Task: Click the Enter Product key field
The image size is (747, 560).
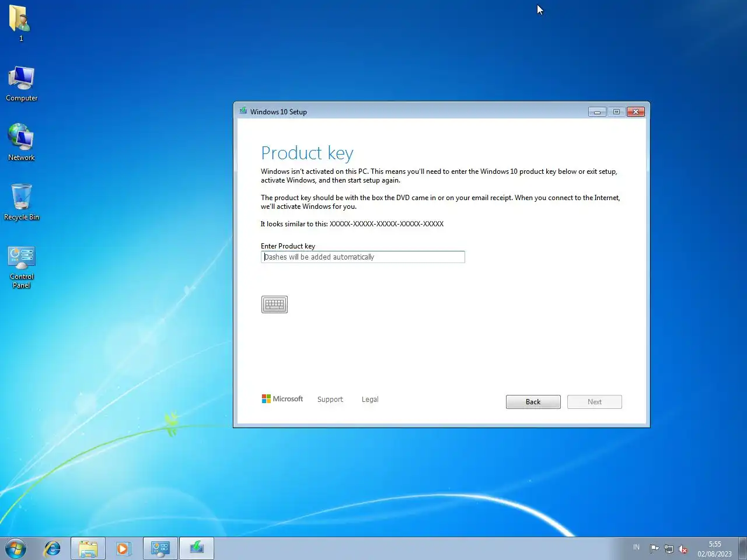Action: [x=362, y=257]
